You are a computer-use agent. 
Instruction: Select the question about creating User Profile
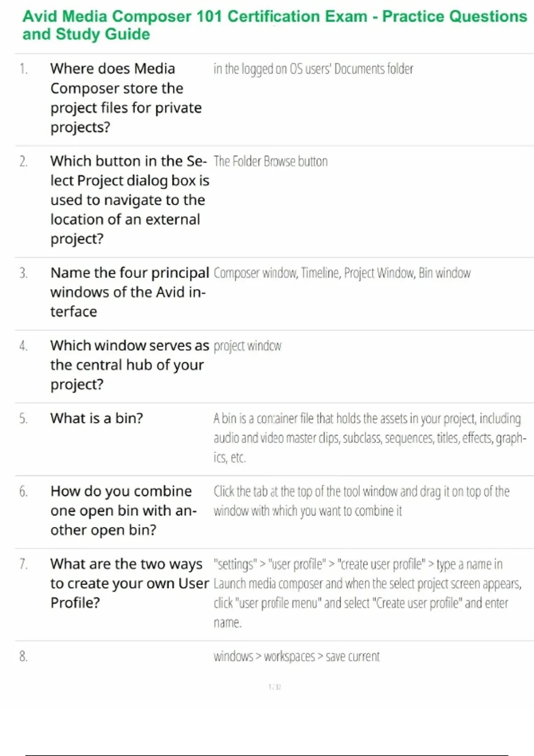(129, 583)
